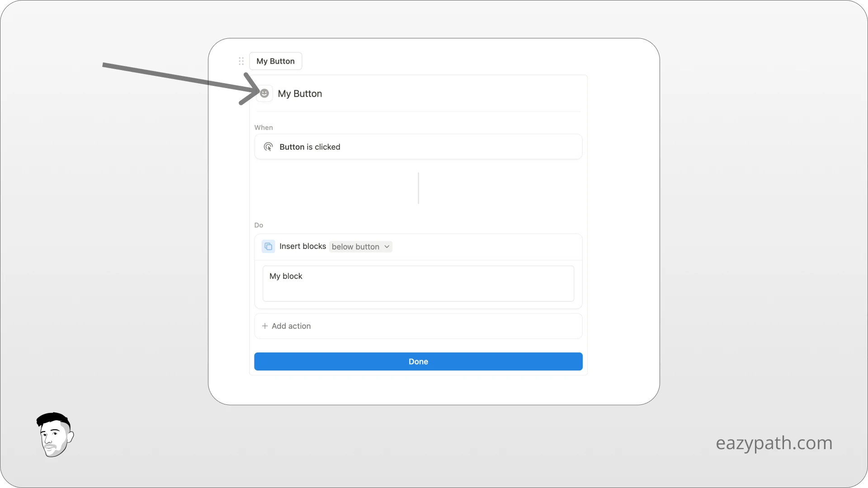The width and height of the screenshot is (868, 488).
Task: Edit the My block text area
Action: pos(418,284)
